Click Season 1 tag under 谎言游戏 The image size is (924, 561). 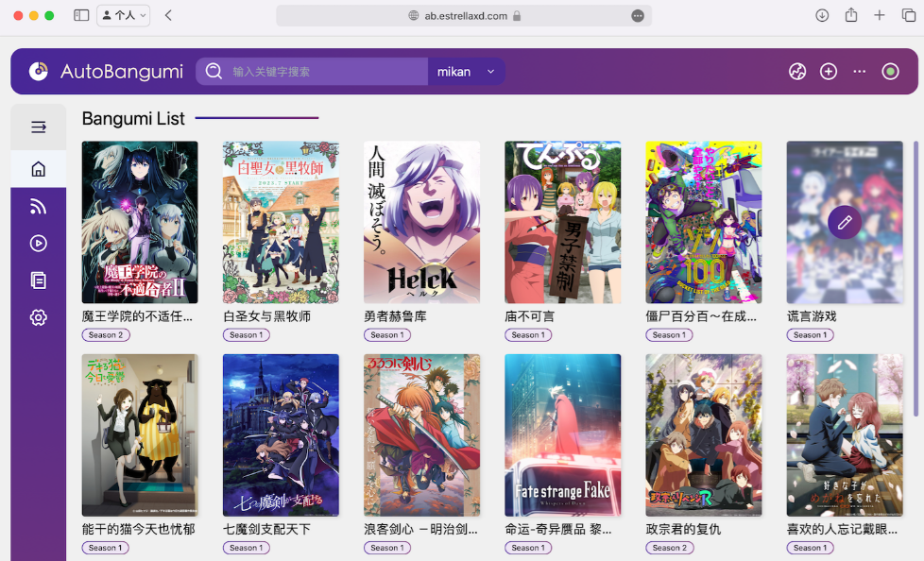click(x=811, y=334)
